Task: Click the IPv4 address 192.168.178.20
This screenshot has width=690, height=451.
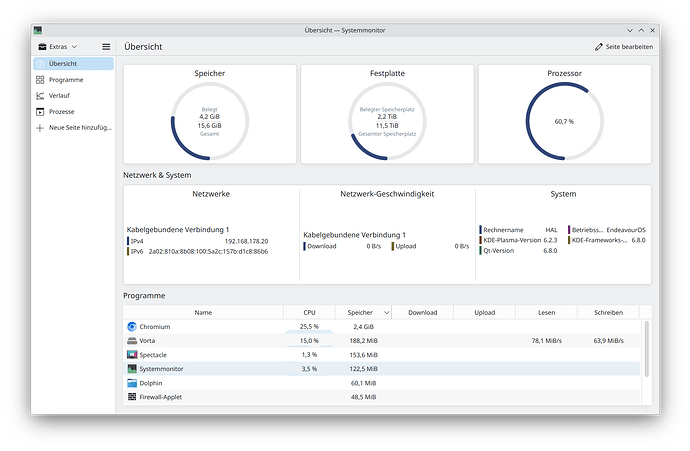Action: [x=246, y=241]
